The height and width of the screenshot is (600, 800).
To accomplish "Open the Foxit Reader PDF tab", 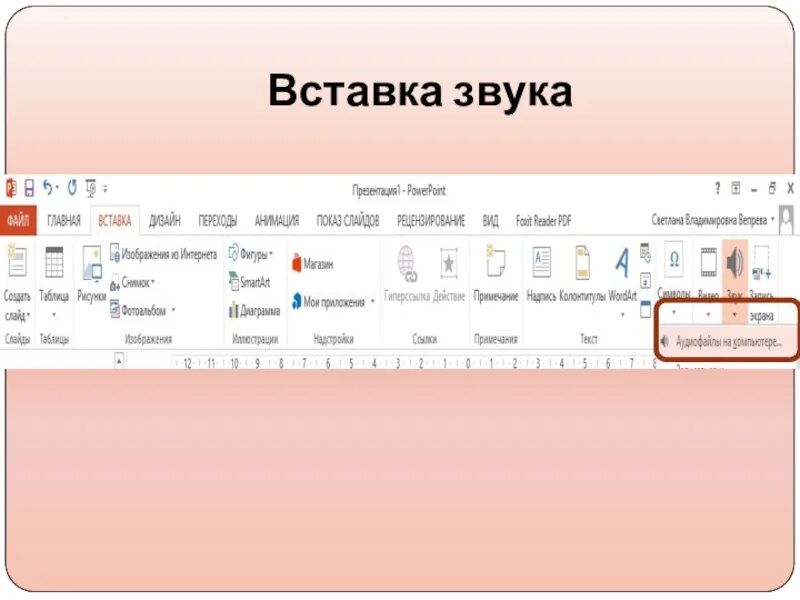I will [x=543, y=221].
